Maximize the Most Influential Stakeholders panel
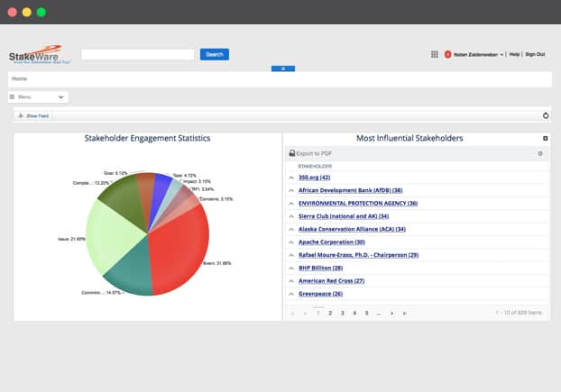The width and height of the screenshot is (561, 392). (x=546, y=138)
